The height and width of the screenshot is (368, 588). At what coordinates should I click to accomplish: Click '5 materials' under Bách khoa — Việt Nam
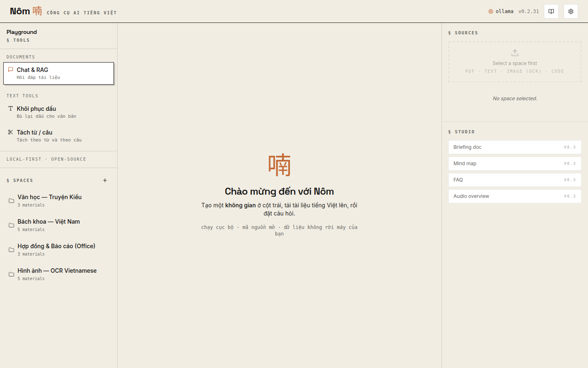(x=31, y=229)
